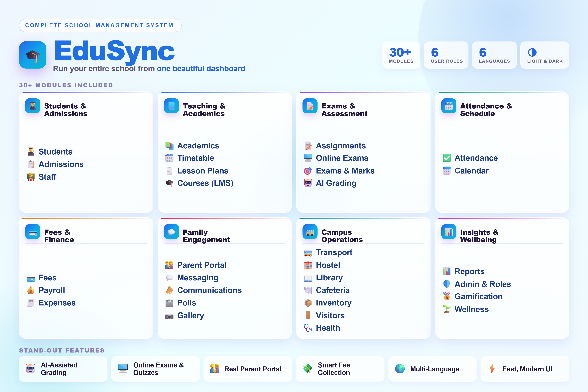Click the green checkmark icon beside Attendance
588x392 pixels.
click(446, 158)
